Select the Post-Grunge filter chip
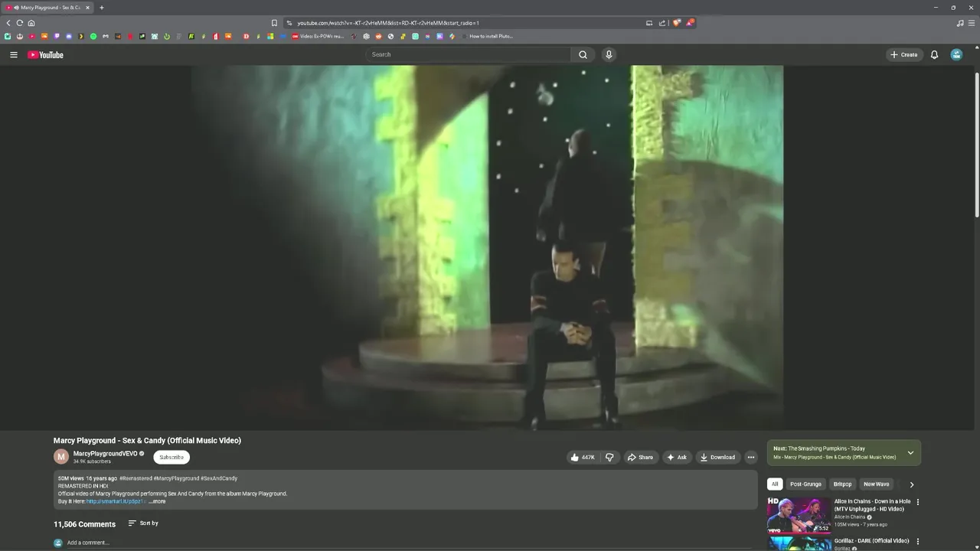This screenshot has height=551, width=980. 805,484
